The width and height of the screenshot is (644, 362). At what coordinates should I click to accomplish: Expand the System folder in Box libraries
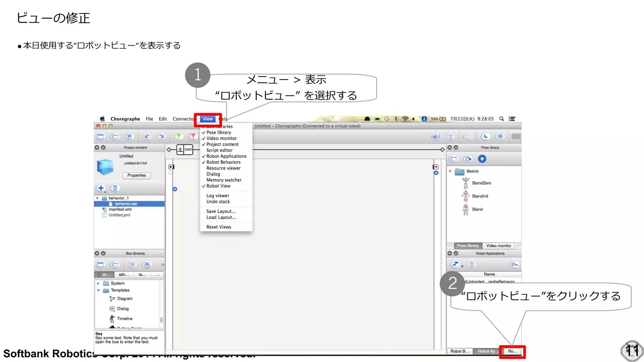[98, 283]
